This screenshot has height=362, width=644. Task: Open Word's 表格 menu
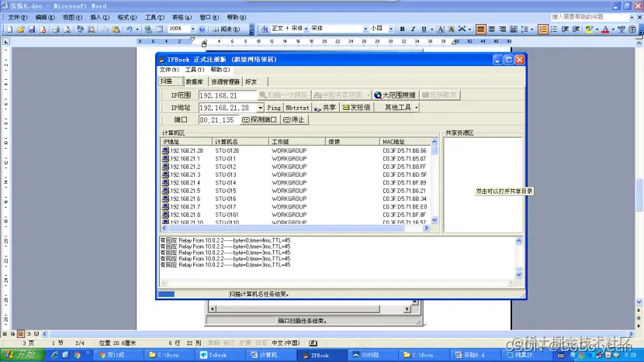pos(181,17)
